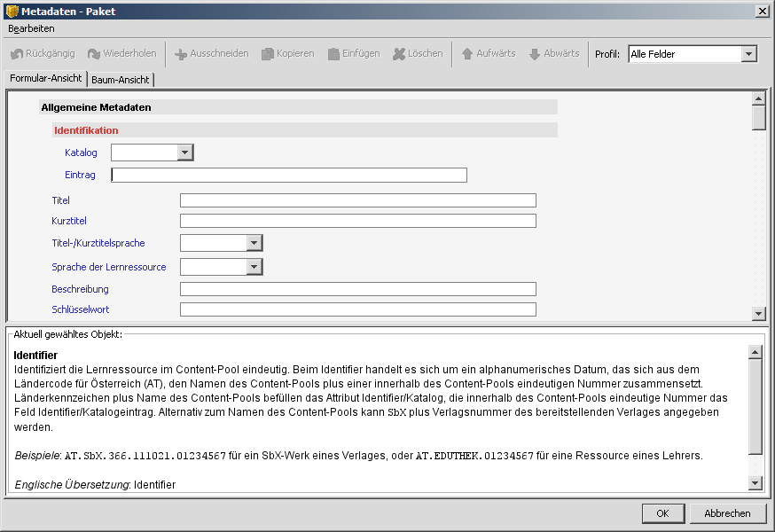Click the Beschreibung label
The width and height of the screenshot is (775, 532).
tap(80, 289)
